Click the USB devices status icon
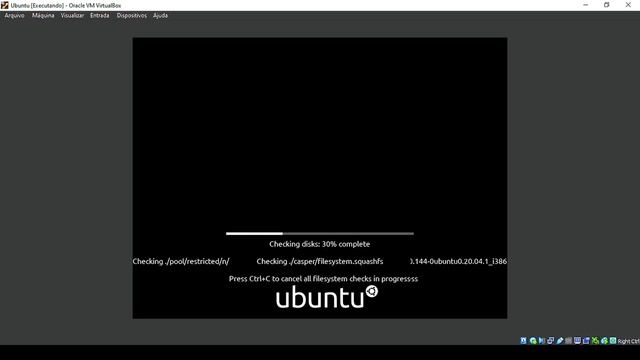This screenshot has height=360, width=640. [x=560, y=340]
